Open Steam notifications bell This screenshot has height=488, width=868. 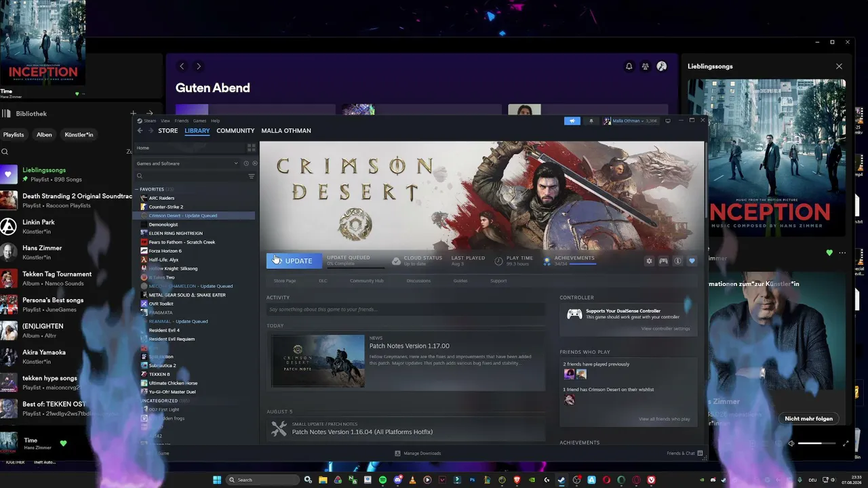point(591,121)
